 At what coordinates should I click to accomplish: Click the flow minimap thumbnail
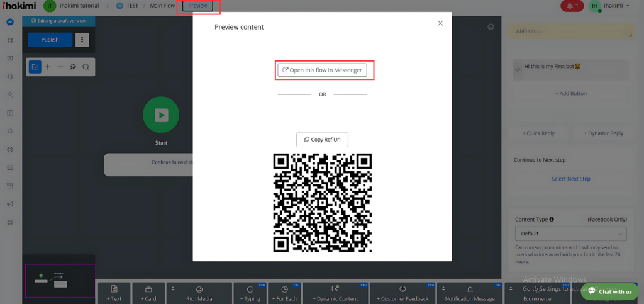tap(58, 280)
